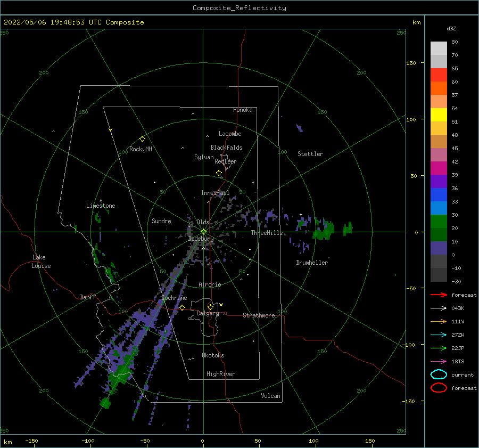
Task: Click the Sylvan label on map
Action: [x=204, y=157]
